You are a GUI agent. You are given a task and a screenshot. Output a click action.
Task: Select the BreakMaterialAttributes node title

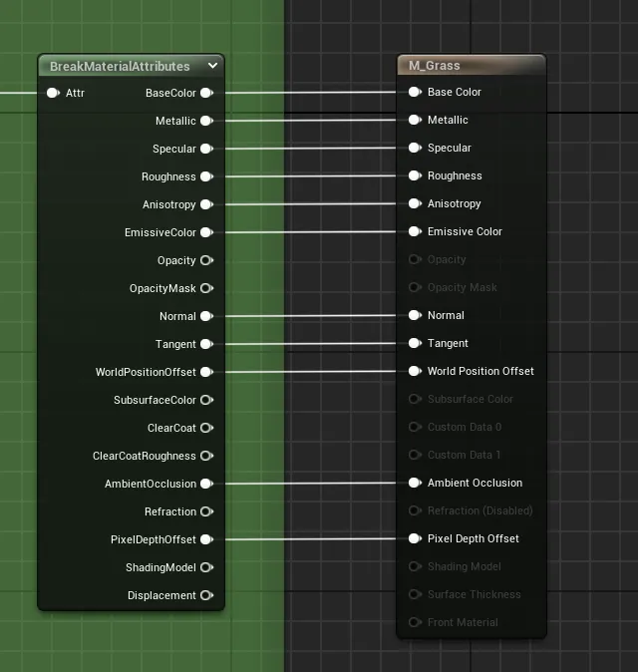[120, 67]
